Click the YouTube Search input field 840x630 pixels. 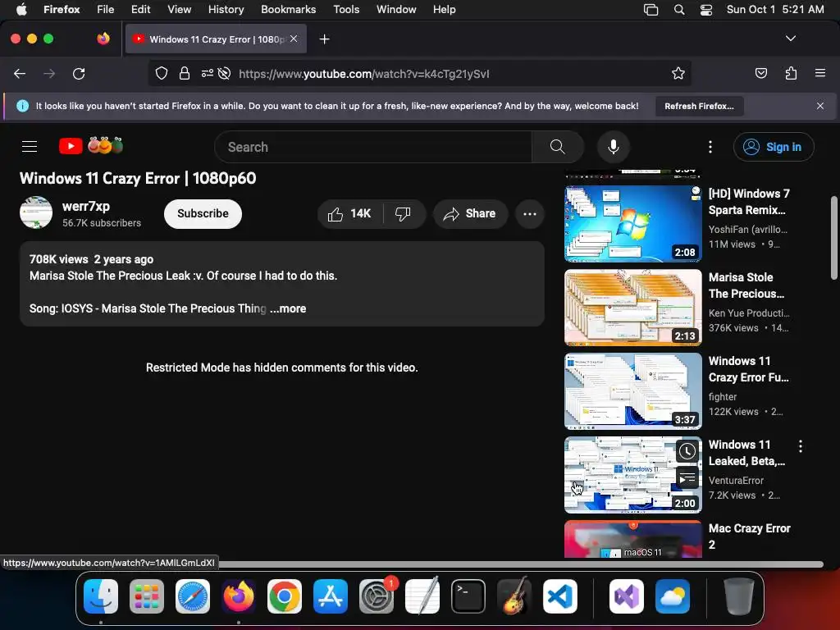(373, 147)
